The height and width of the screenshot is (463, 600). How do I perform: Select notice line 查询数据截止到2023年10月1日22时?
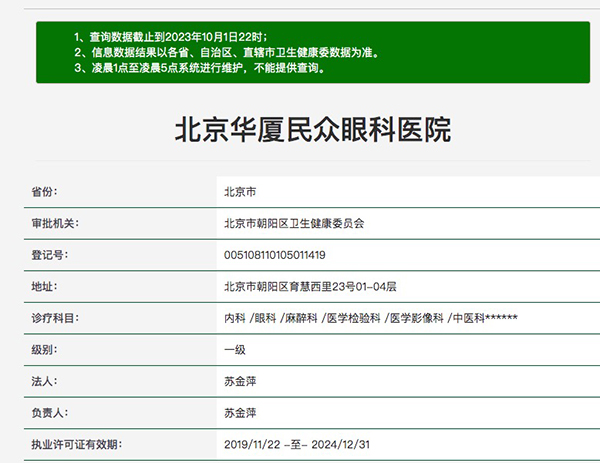pyautogui.click(x=171, y=37)
